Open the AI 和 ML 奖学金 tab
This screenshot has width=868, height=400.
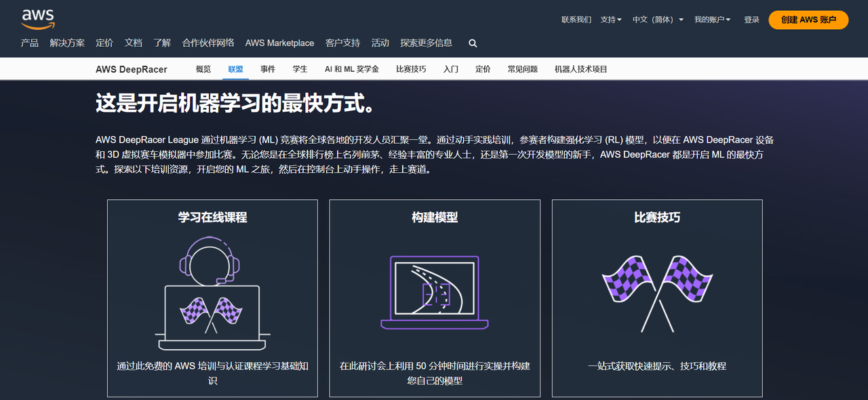(x=352, y=69)
